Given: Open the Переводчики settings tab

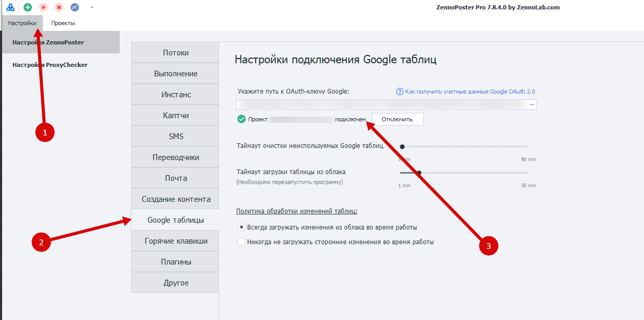Looking at the screenshot, I should pyautogui.click(x=175, y=157).
